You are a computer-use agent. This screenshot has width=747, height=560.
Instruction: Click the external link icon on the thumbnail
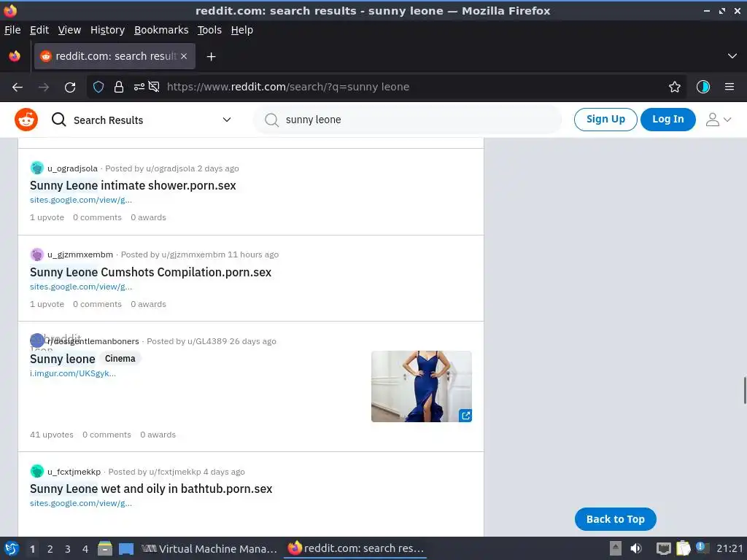pos(465,416)
